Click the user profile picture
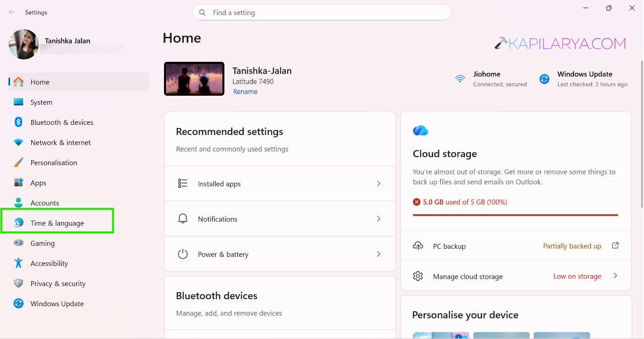The height and width of the screenshot is (339, 644). (24, 44)
